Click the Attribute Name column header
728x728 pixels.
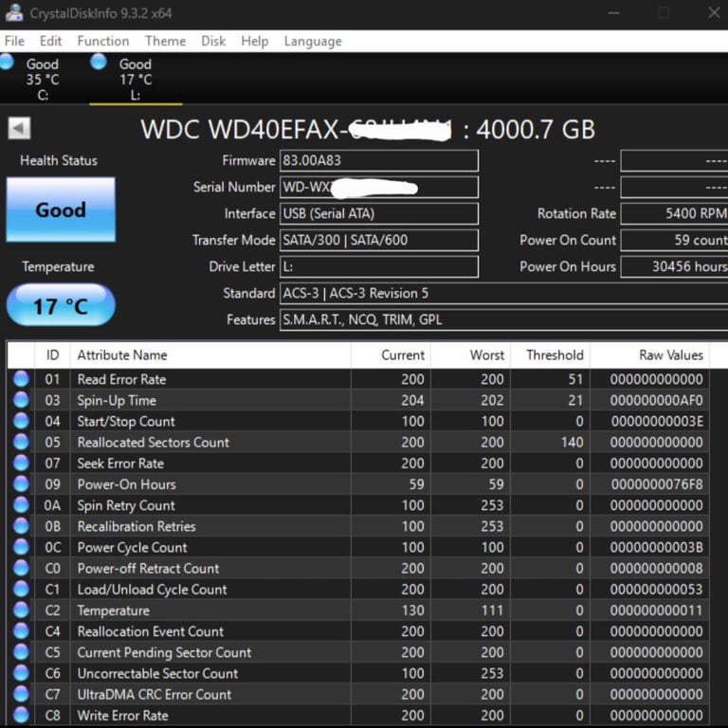[x=210, y=355]
